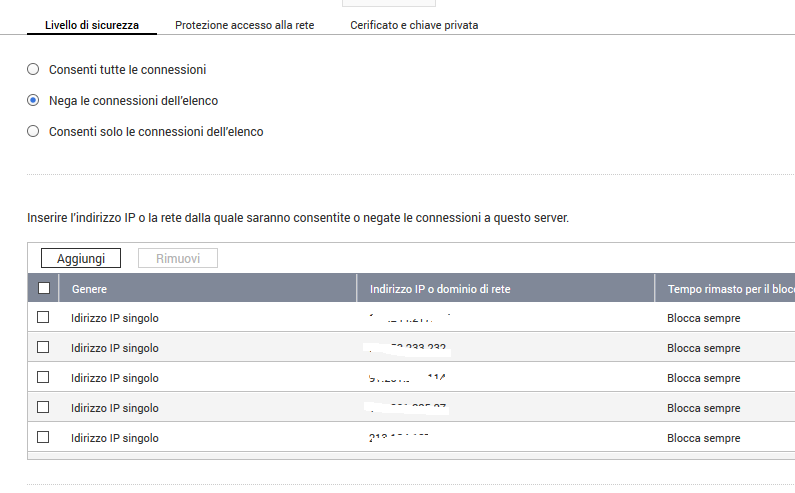Click the Aggiungi button

pos(81,258)
